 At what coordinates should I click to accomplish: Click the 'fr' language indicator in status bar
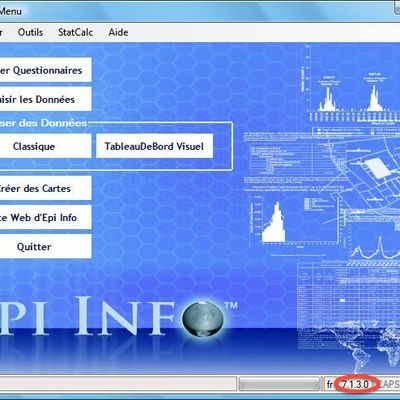pos(329,384)
